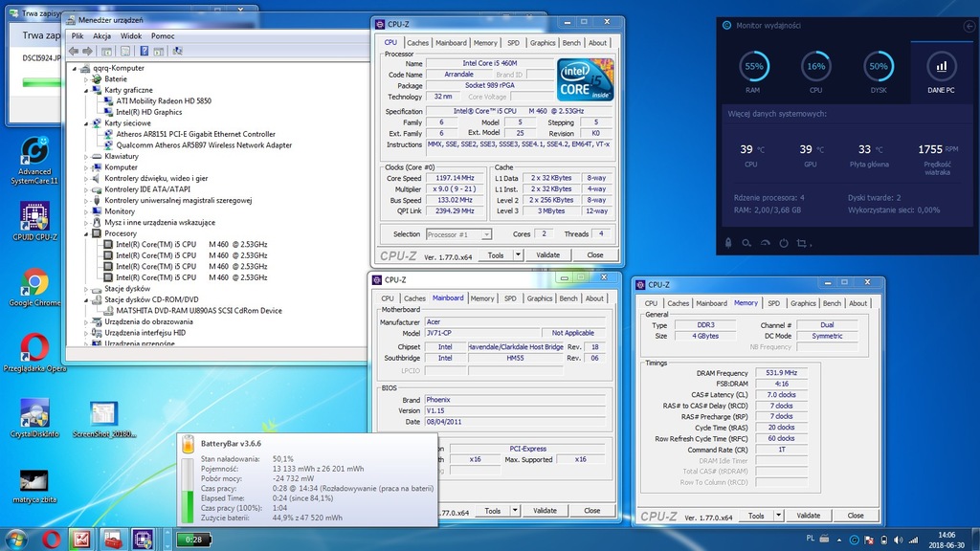Open the CPU 16% usage gauge
Viewport: 980px width, 551px height.
click(x=815, y=66)
